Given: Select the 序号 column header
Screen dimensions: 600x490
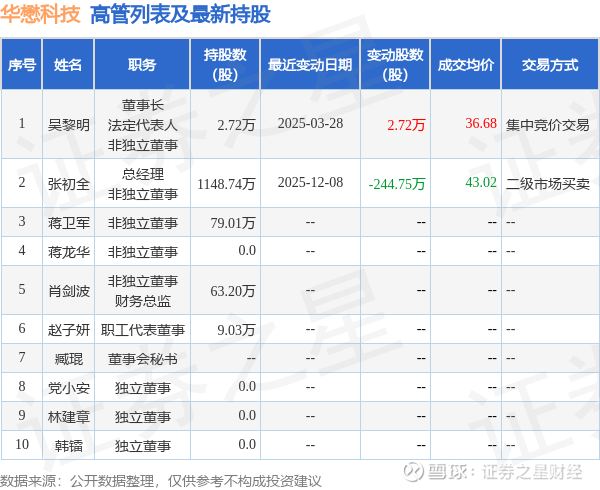Looking at the screenshot, I should point(22,65).
